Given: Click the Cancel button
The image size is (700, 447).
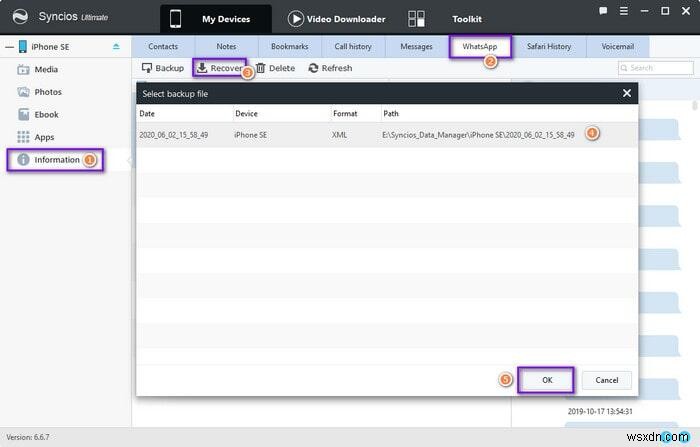Looking at the screenshot, I should 607,380.
